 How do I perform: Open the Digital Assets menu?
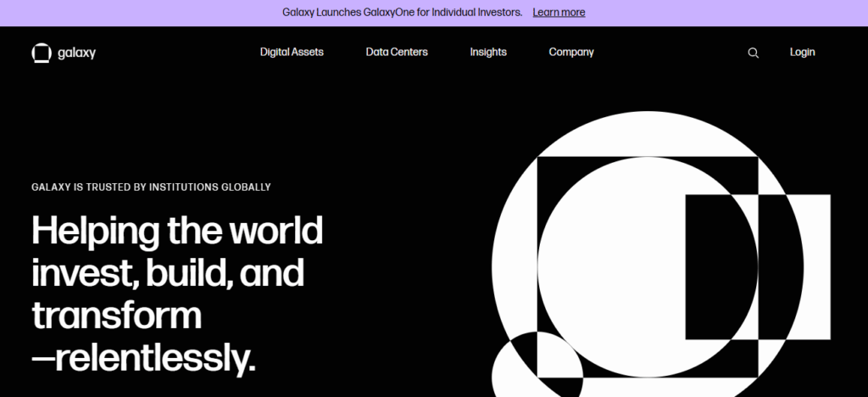(x=292, y=52)
